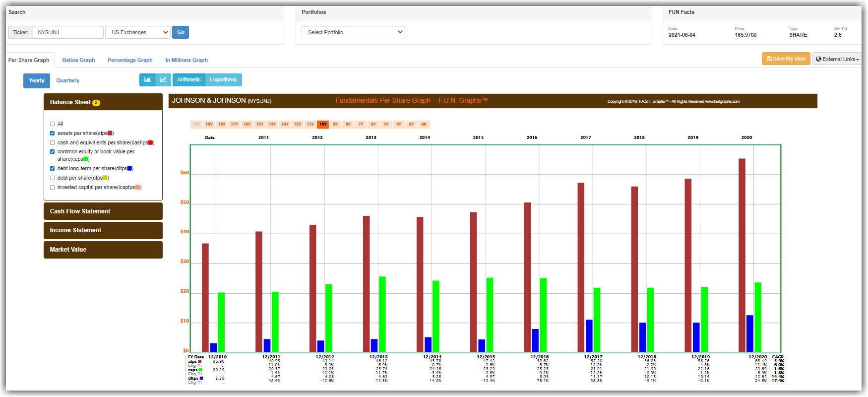Image resolution: width=868 pixels, height=397 pixels.
Task: Select the 17Y time range
Action: 234,125
